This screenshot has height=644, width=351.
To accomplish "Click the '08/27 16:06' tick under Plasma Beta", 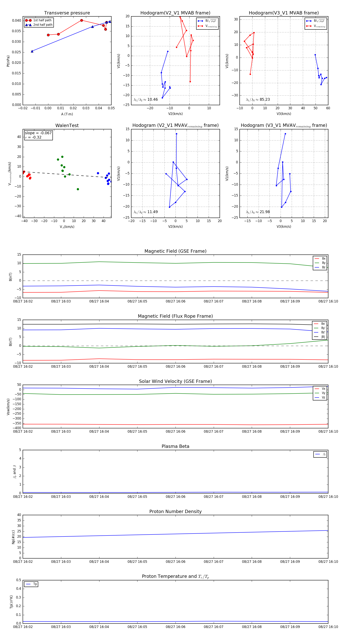I will [175, 497].
